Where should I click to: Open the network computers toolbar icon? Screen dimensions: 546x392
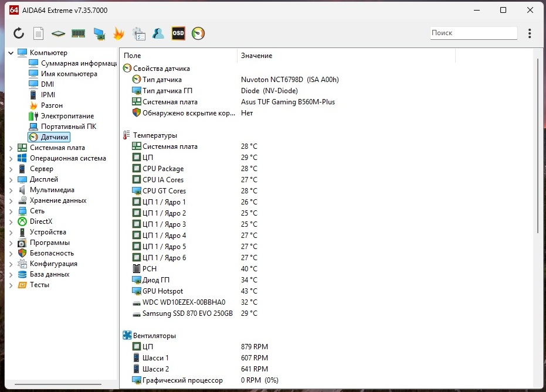click(x=99, y=34)
